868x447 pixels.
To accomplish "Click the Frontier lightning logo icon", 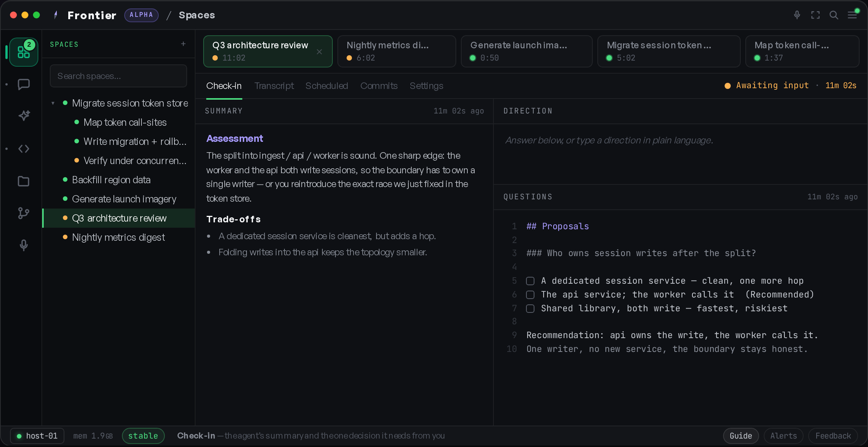I will [x=56, y=15].
